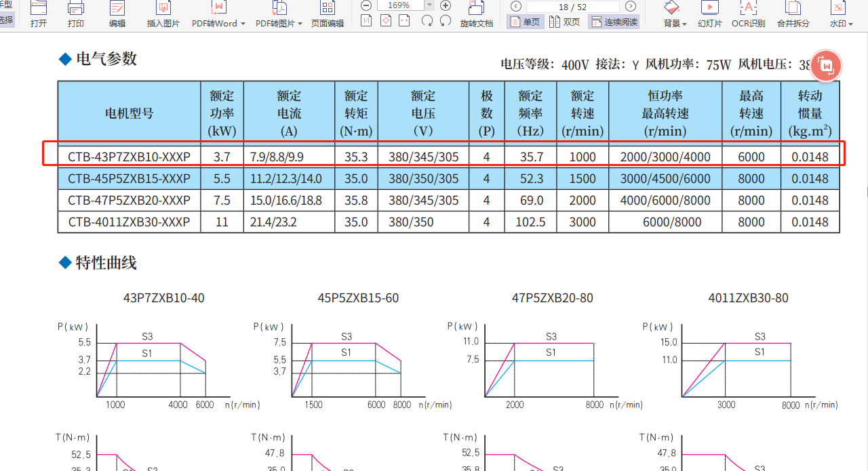Click the current value 7.9/8.8/9.9
Viewport: 868px width, 471px height.
click(277, 157)
